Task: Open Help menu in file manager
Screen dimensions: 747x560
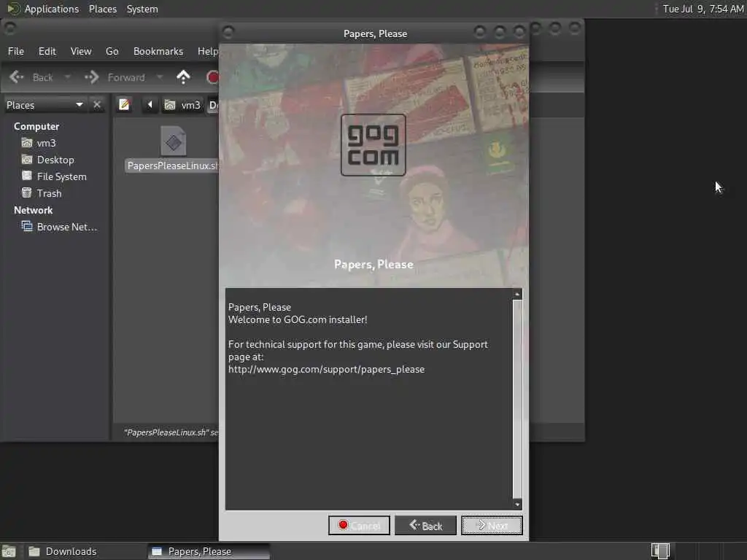Action: (208, 51)
